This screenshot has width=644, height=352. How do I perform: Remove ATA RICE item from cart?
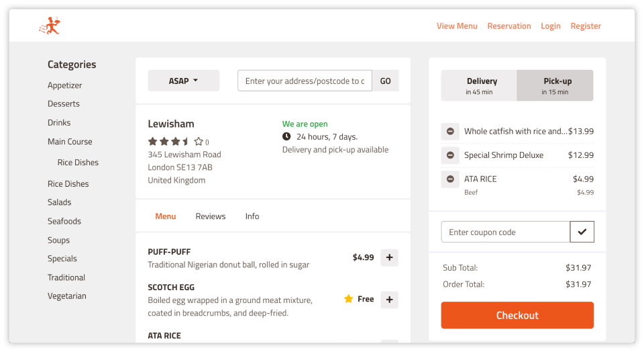coord(450,179)
